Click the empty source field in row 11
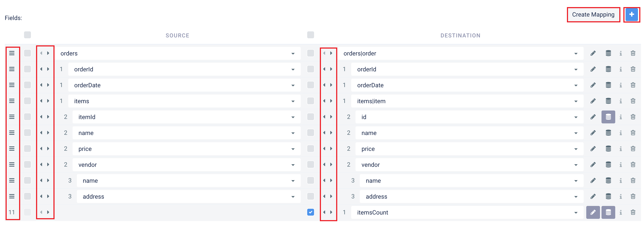 coord(178,212)
